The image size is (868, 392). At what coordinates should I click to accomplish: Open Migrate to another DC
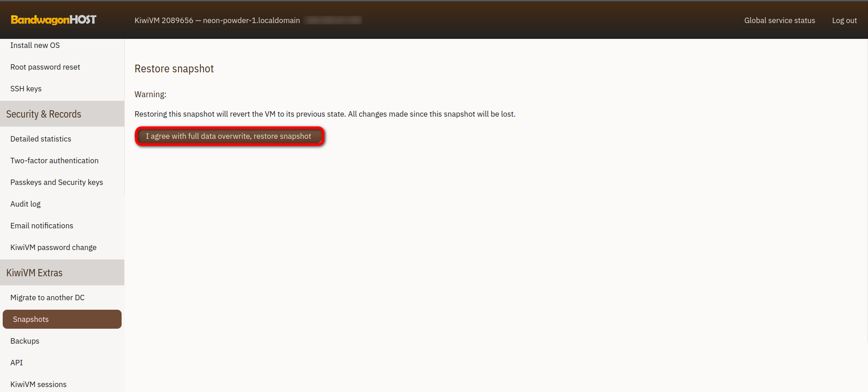[x=47, y=298]
